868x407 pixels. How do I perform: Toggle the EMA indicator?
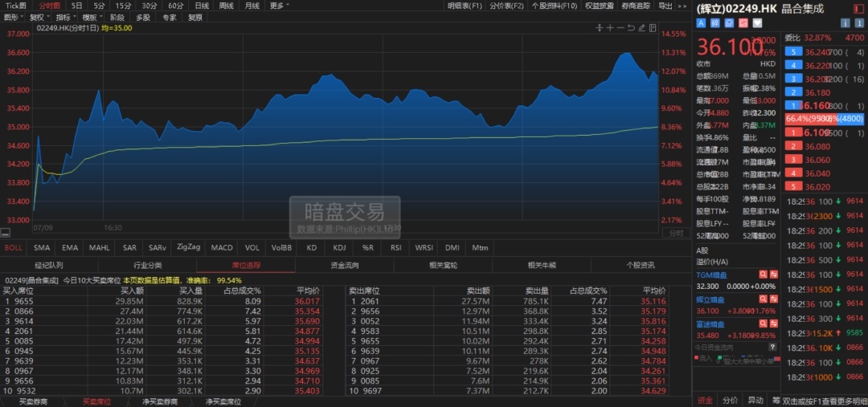coord(70,248)
